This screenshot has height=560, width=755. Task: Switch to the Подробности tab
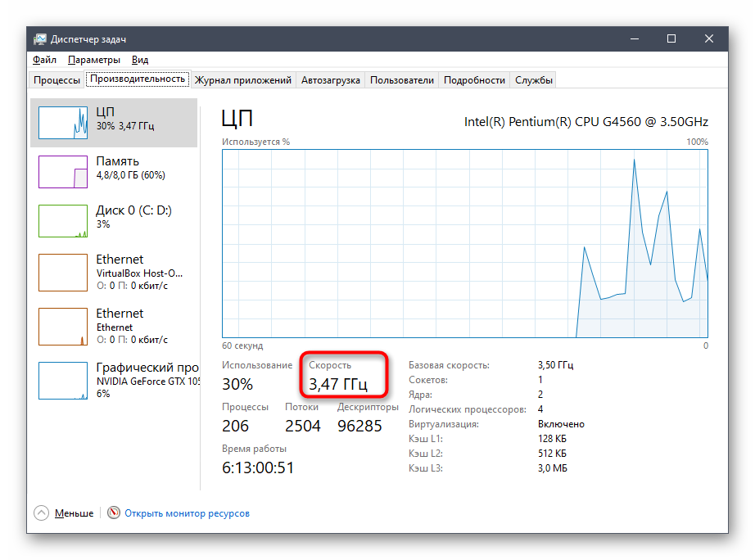click(474, 80)
